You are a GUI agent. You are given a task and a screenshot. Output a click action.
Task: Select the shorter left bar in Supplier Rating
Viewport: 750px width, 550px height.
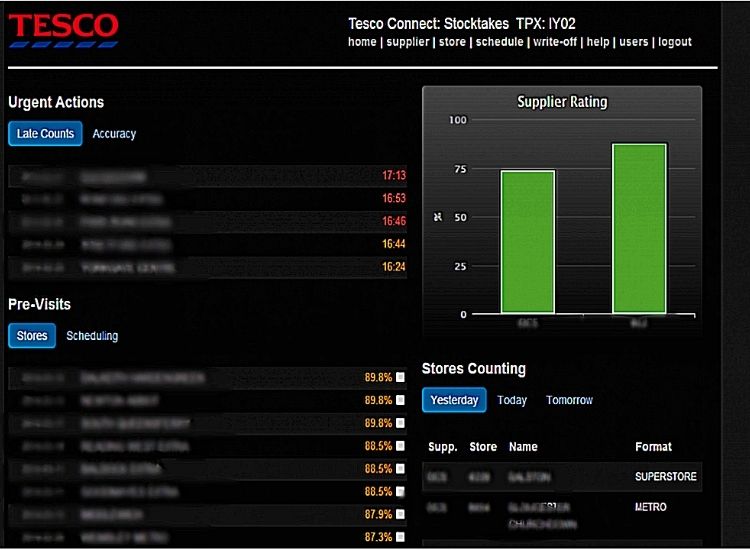pos(527,241)
